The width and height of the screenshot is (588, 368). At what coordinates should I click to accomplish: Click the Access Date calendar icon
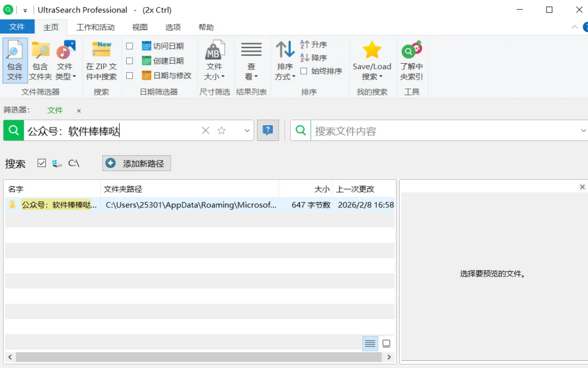tap(146, 46)
